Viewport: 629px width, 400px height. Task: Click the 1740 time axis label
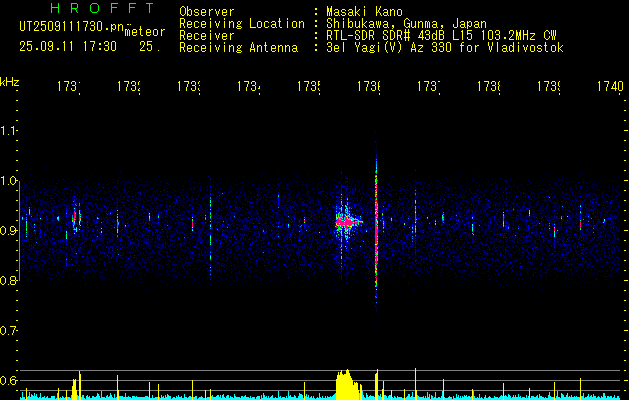(x=610, y=86)
